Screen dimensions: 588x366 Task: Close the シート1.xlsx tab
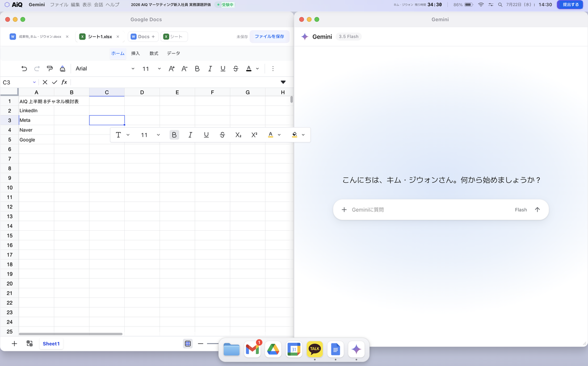(118, 37)
